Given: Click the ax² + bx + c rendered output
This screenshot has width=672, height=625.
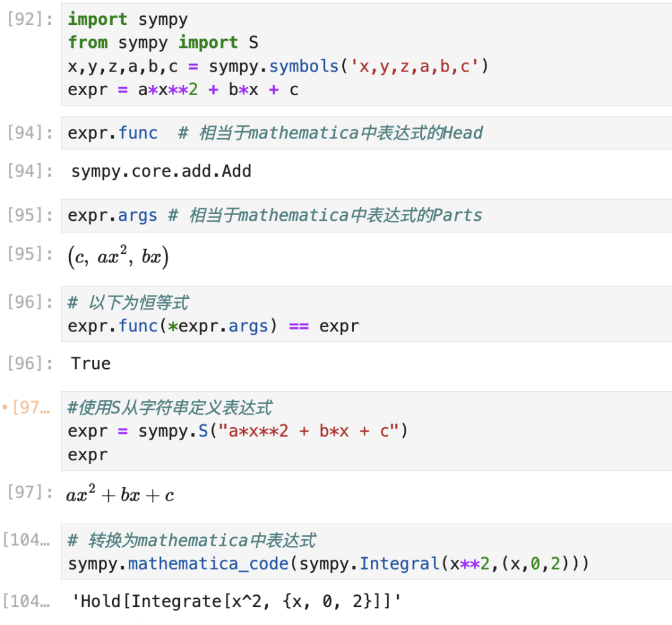Looking at the screenshot, I should point(120,495).
